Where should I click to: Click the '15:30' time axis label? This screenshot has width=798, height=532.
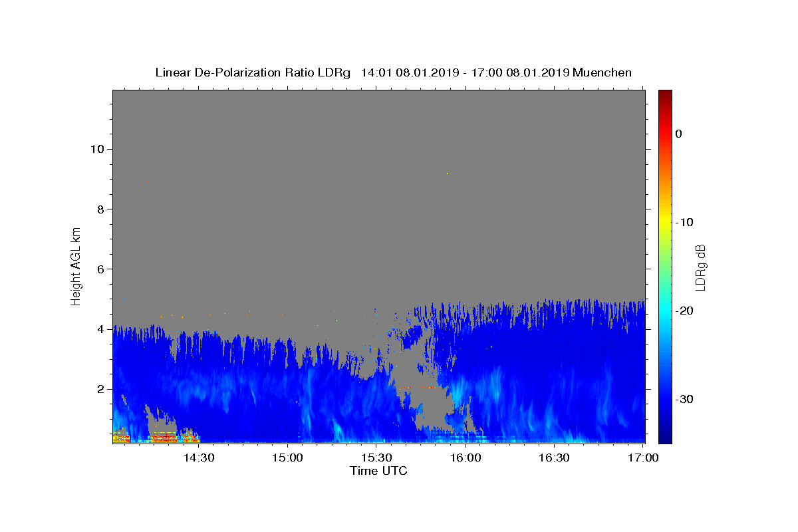[x=376, y=458]
